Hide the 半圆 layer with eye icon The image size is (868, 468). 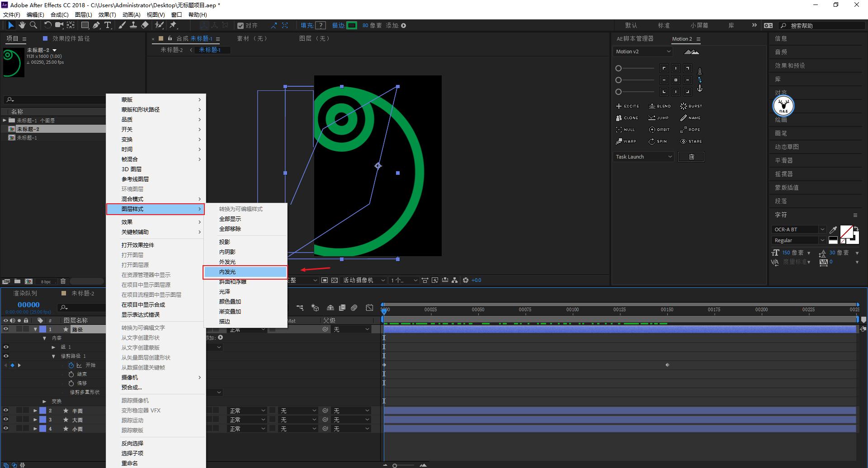(6, 411)
